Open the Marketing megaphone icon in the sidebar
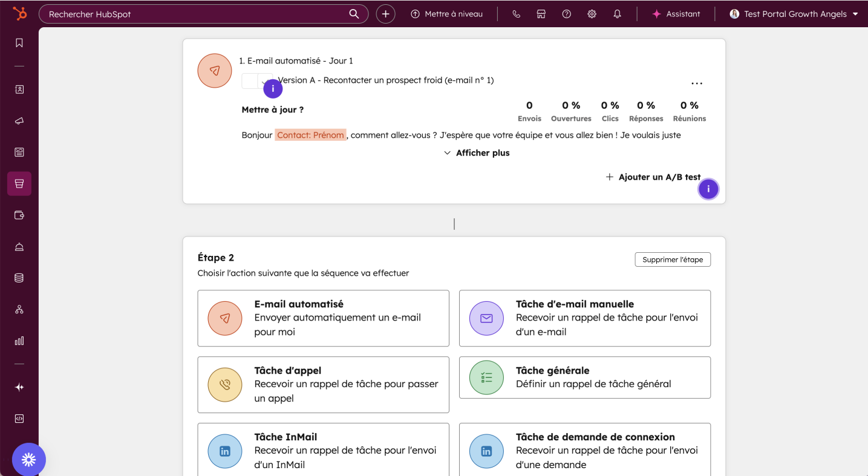The height and width of the screenshot is (476, 868). tap(19, 120)
